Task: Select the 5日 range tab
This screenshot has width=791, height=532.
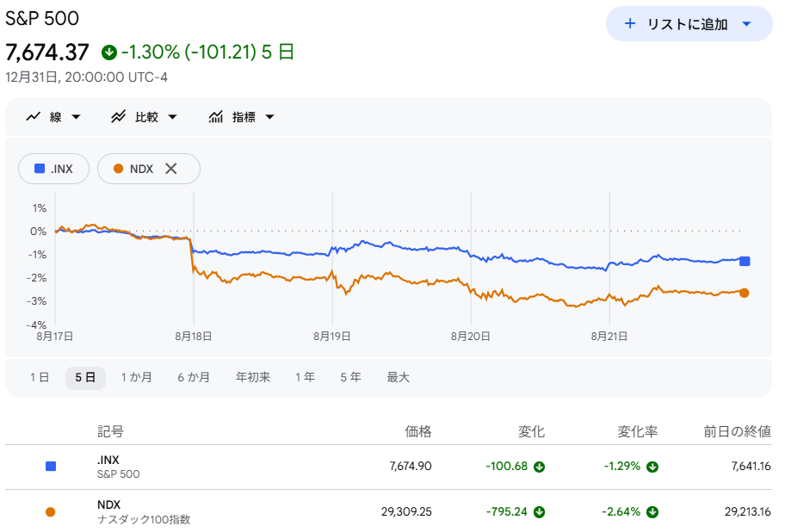Action: click(x=85, y=378)
